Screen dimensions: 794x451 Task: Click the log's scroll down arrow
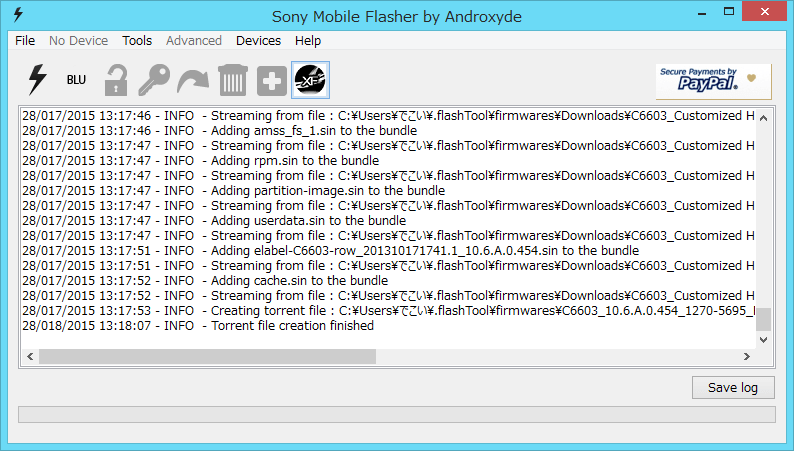pos(764,340)
